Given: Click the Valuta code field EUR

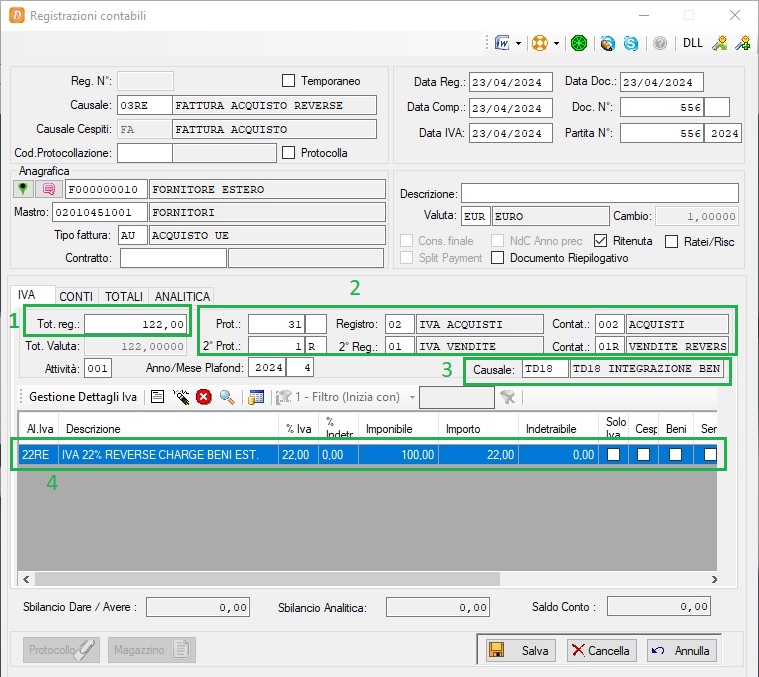Looking at the screenshot, I should tap(475, 216).
